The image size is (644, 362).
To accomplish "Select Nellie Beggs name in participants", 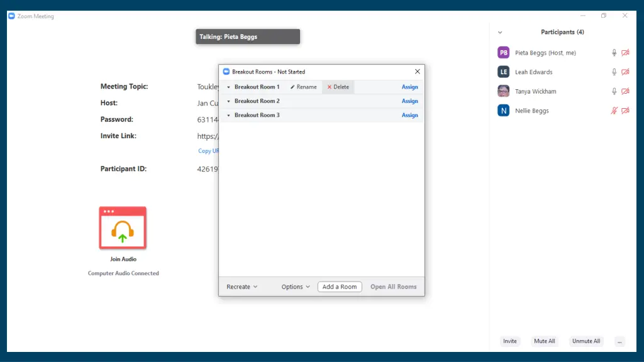I will [532, 111].
